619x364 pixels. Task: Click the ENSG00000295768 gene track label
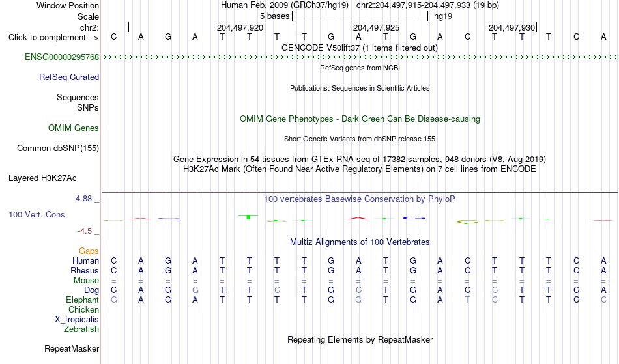point(62,57)
